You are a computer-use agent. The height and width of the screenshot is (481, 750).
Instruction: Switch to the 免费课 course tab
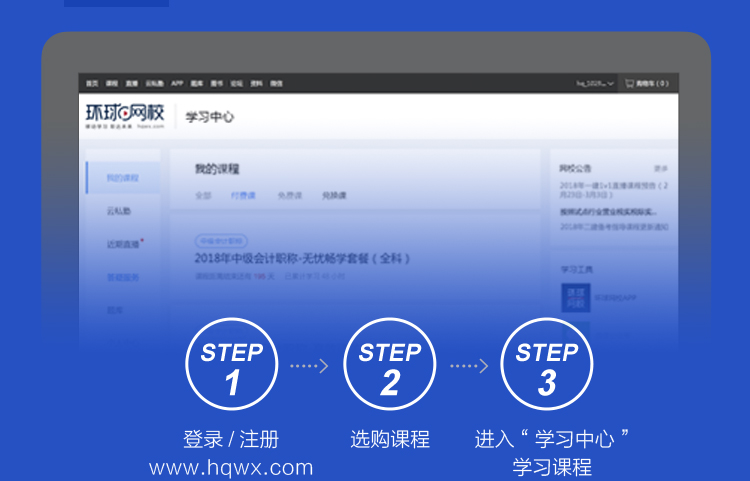point(290,196)
